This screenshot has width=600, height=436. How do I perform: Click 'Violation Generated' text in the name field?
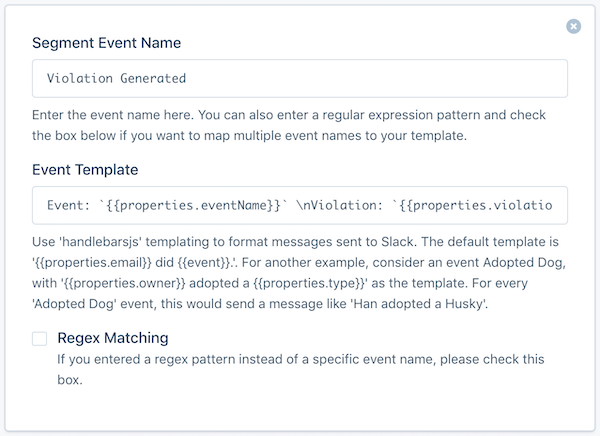click(117, 78)
